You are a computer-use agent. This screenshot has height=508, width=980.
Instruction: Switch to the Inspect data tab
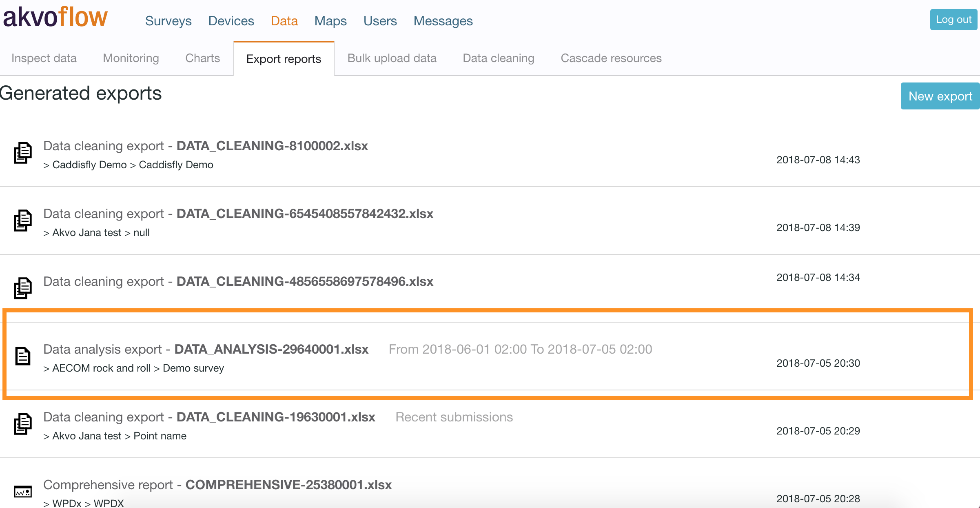pyautogui.click(x=44, y=58)
